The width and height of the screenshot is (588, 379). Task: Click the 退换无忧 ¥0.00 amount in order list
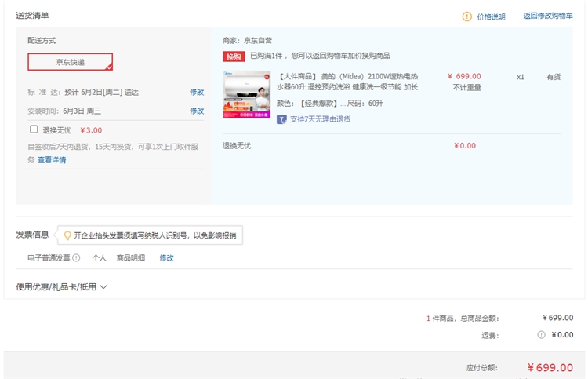(x=465, y=146)
